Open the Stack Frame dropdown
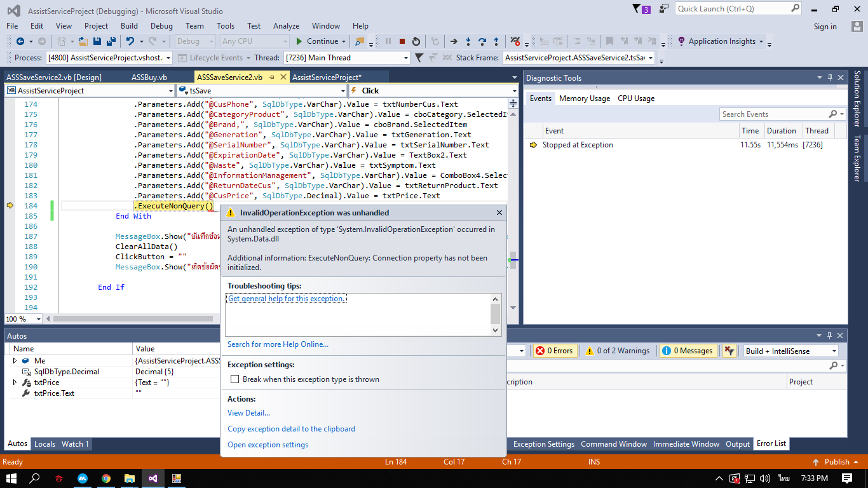Image resolution: width=868 pixels, height=488 pixels. coord(650,58)
